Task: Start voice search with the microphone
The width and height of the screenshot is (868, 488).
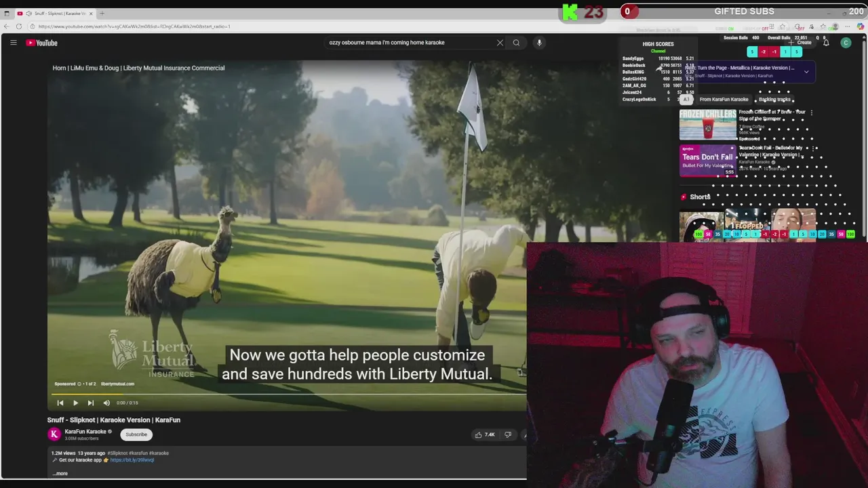Action: pyautogui.click(x=539, y=43)
